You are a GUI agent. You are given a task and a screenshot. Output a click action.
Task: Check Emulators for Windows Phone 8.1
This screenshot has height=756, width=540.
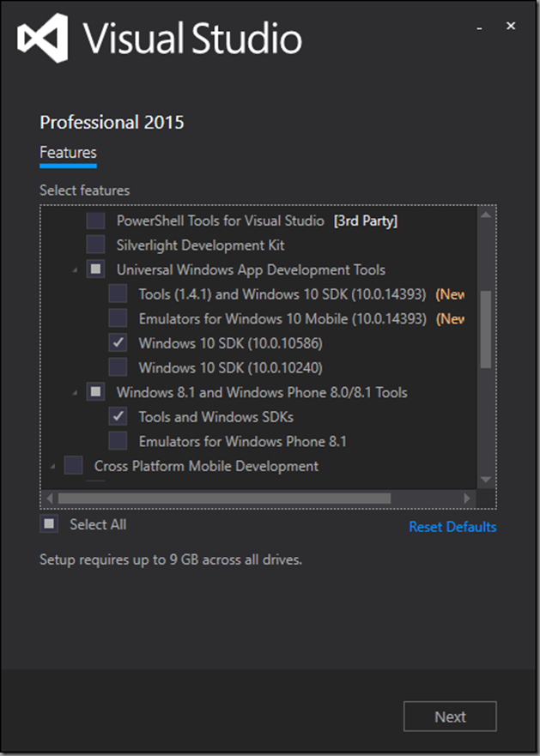[x=118, y=442]
